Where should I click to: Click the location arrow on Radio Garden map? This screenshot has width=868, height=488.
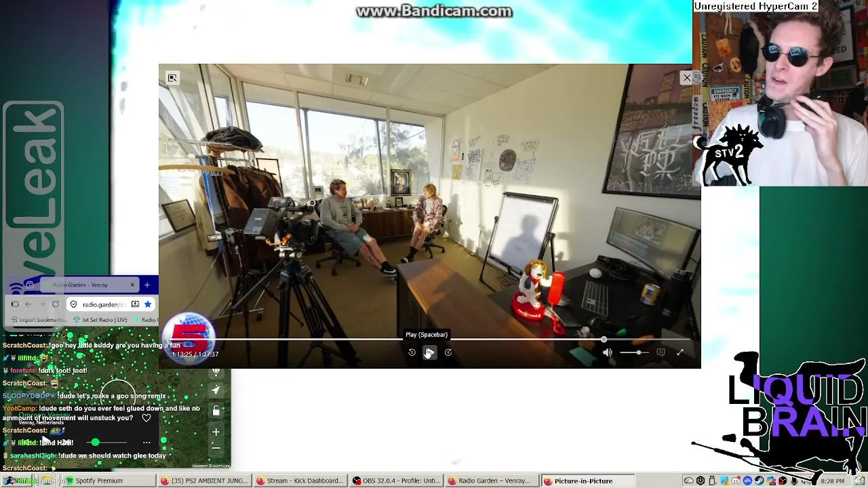[216, 390]
